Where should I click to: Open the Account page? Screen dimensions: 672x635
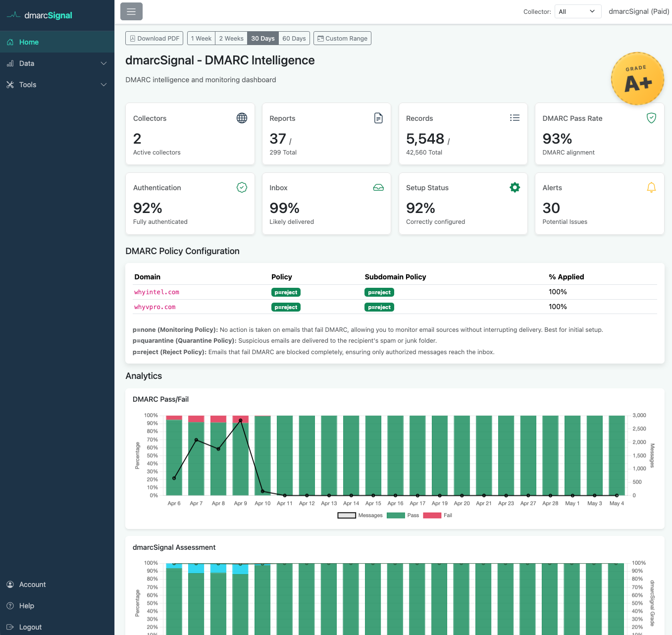[57, 584]
